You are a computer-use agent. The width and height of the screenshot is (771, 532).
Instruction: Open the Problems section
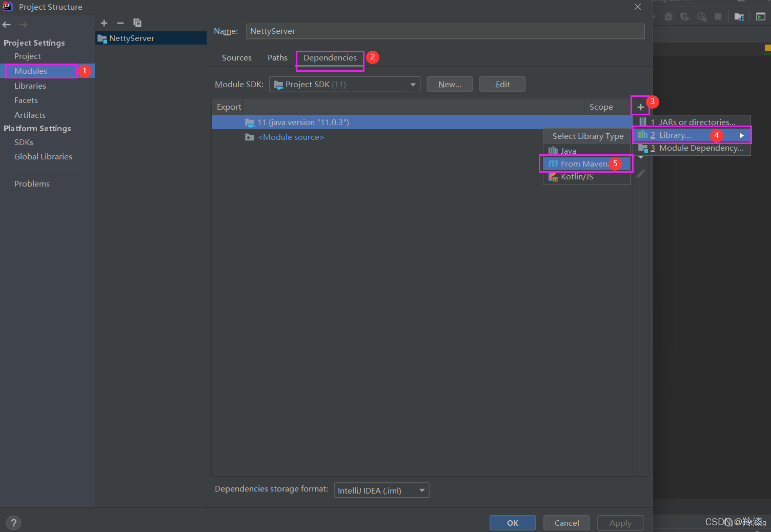32,184
